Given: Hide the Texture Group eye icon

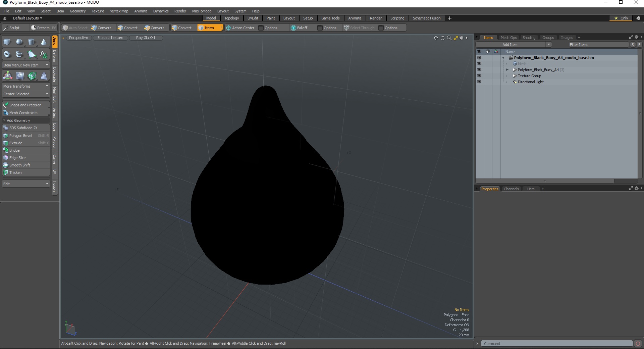Looking at the screenshot, I should click(x=479, y=76).
